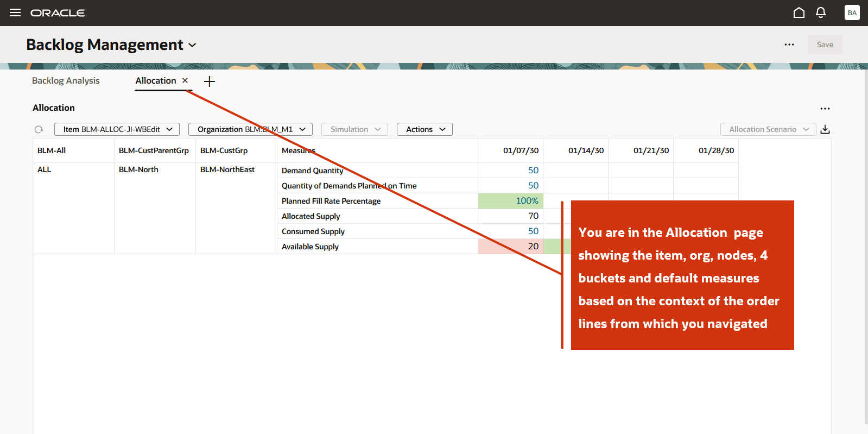Add a new tab with plus icon
This screenshot has height=434, width=868.
tap(210, 81)
